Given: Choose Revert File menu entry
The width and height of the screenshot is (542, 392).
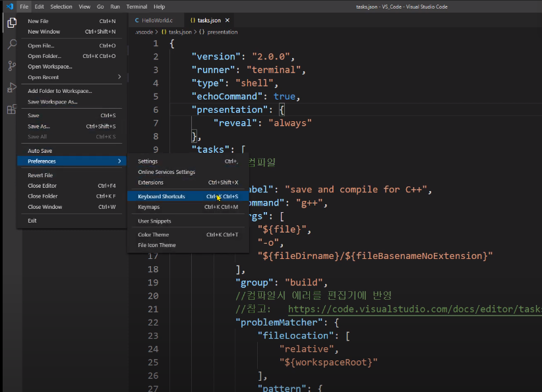Looking at the screenshot, I should (x=72, y=175).
